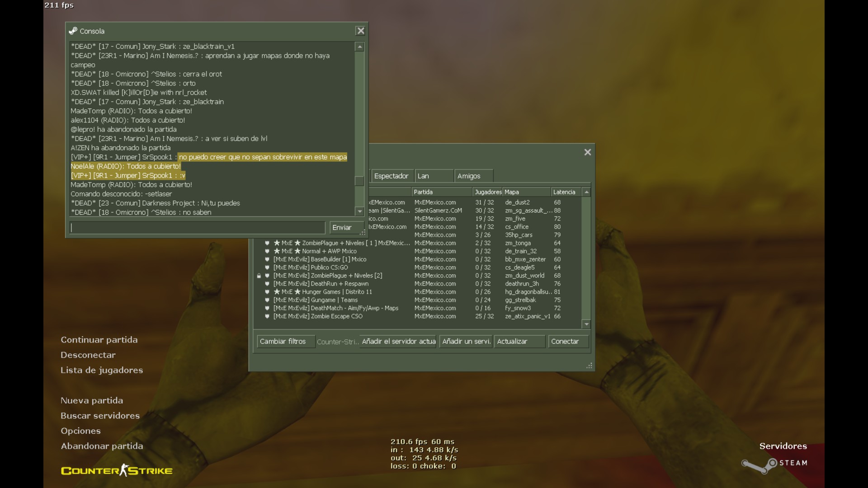
Task: Click server list scroll up arrow
Action: click(x=586, y=192)
